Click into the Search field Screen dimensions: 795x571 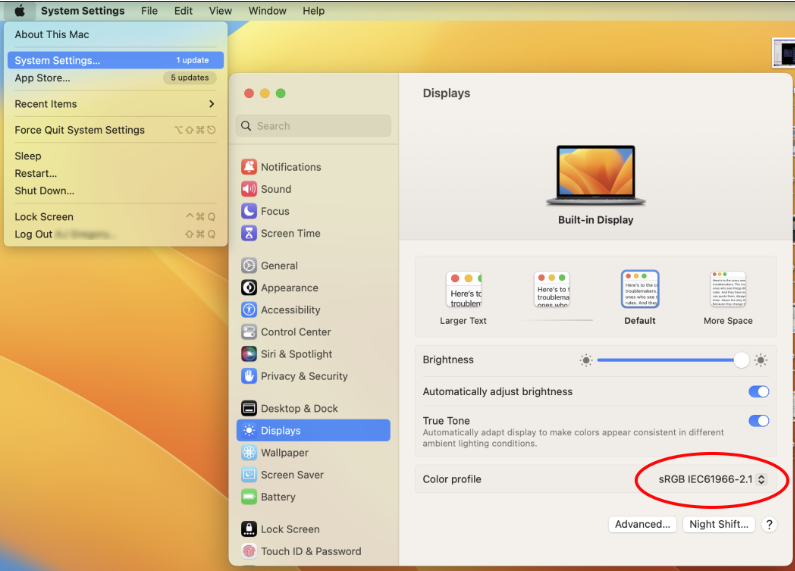pos(313,126)
